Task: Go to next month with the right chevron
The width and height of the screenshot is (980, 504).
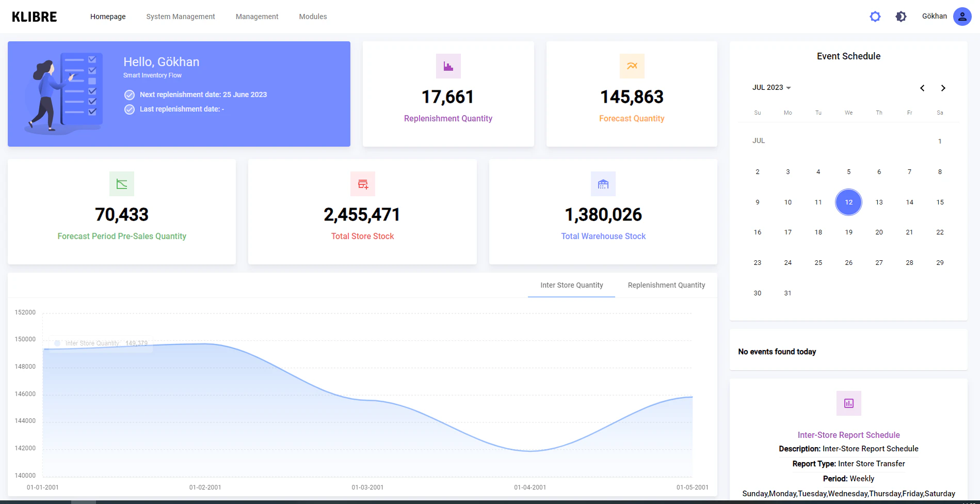Action: pos(943,88)
